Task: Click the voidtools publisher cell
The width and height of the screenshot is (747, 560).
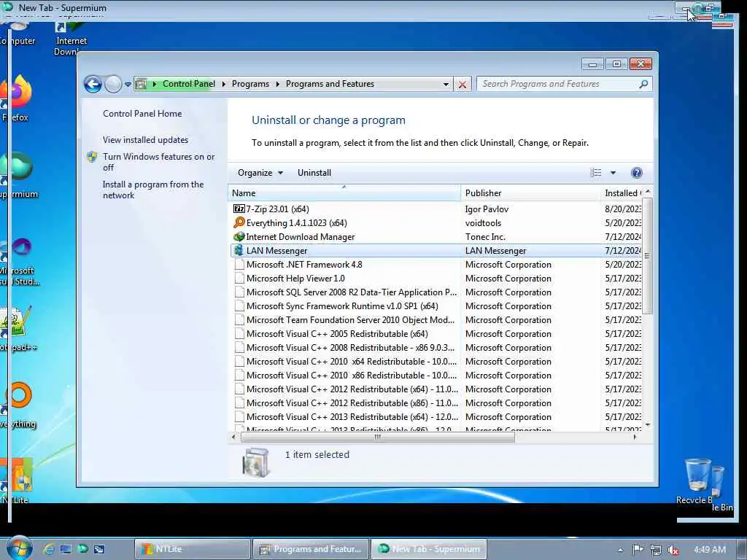Action: [x=483, y=222]
